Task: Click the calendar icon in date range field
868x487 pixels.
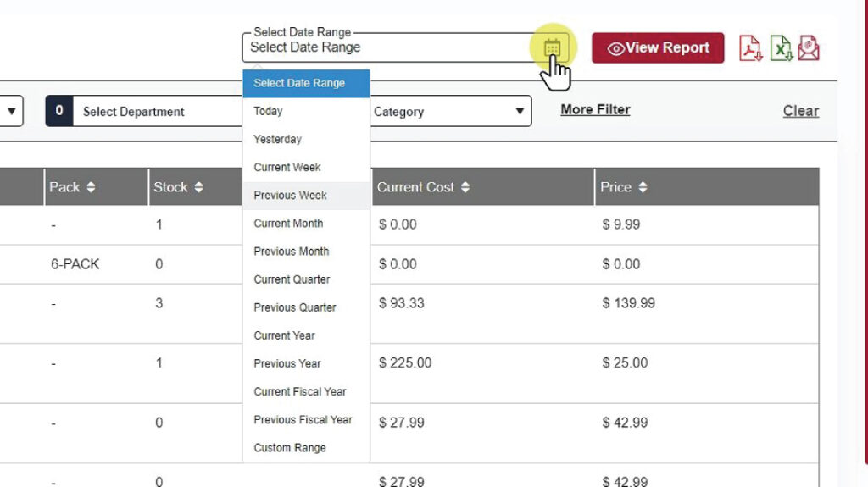Action: coord(553,48)
